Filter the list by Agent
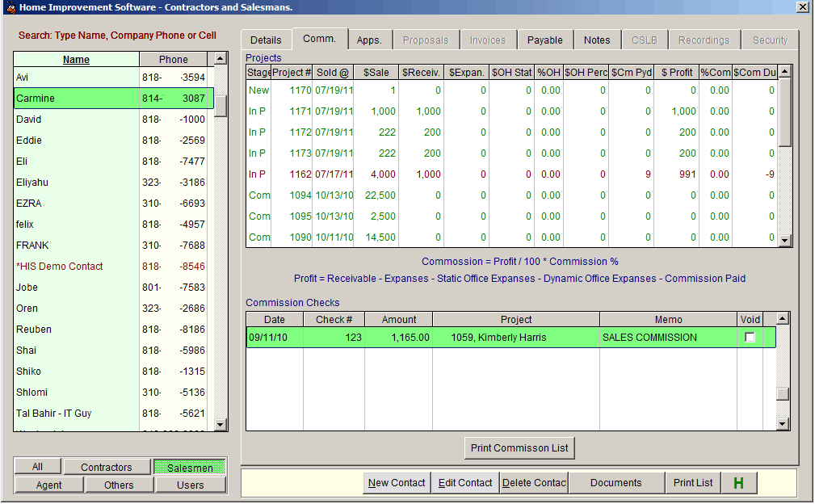 48,485
